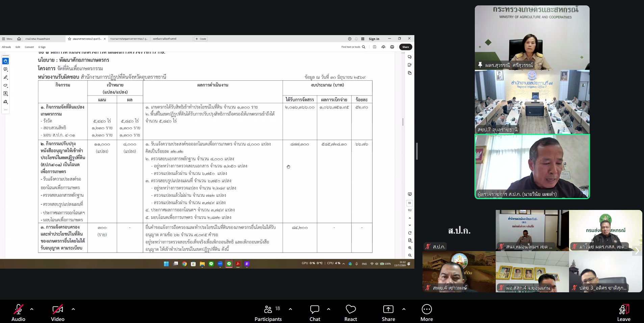Show next page of participant videos
The width and height of the screenshot is (644, 323).
pos(637,251)
